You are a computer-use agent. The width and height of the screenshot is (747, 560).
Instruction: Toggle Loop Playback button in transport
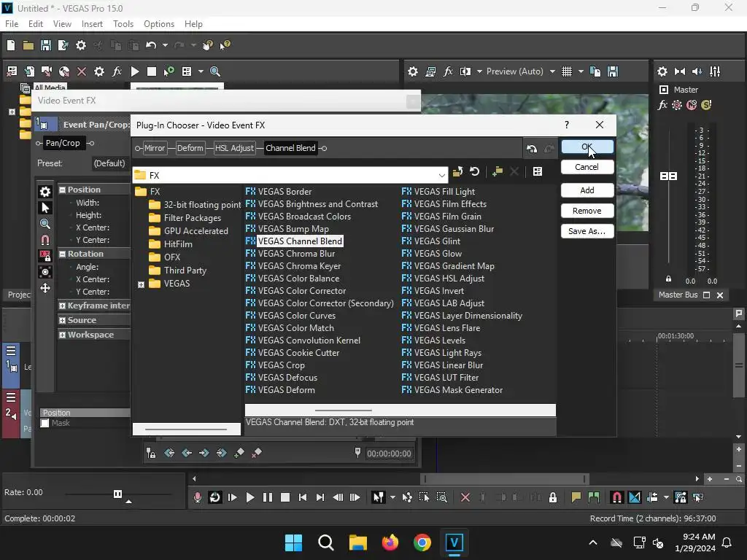click(215, 497)
